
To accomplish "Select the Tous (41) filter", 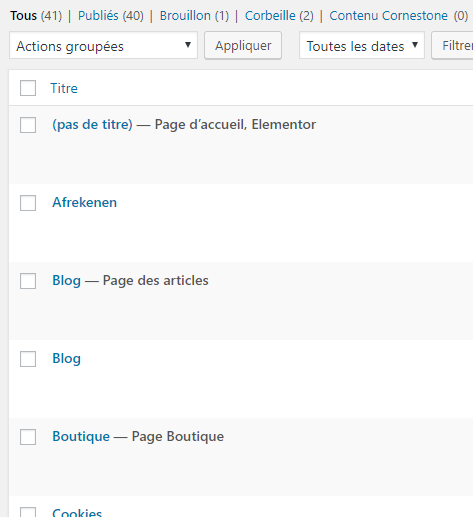I will (x=36, y=16).
